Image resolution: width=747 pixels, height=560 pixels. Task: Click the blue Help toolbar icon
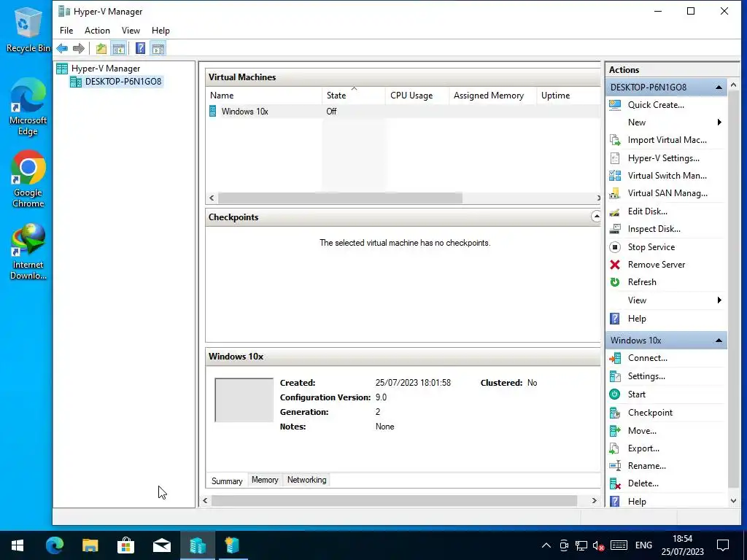tap(140, 48)
